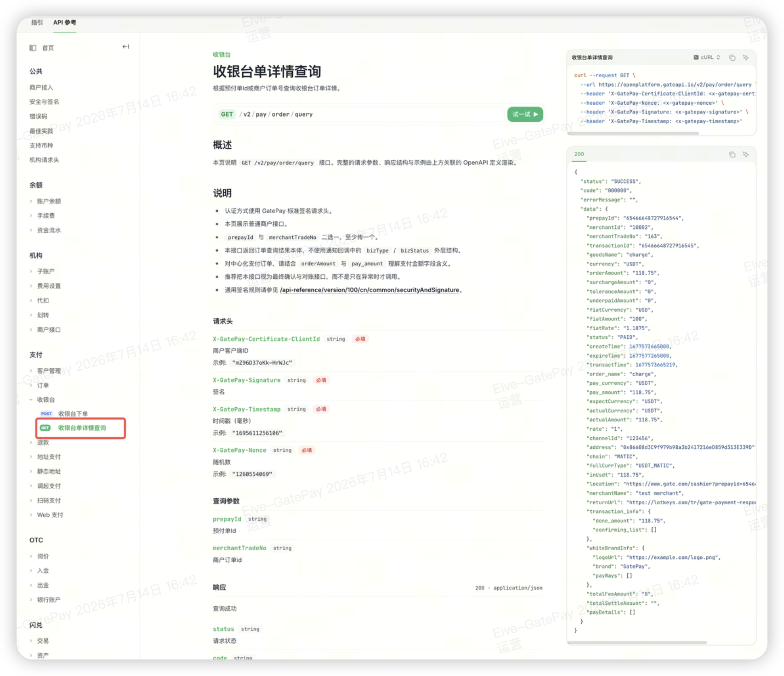Select the 200 response status tab
The height and width of the screenshot is (676, 784).
579,154
